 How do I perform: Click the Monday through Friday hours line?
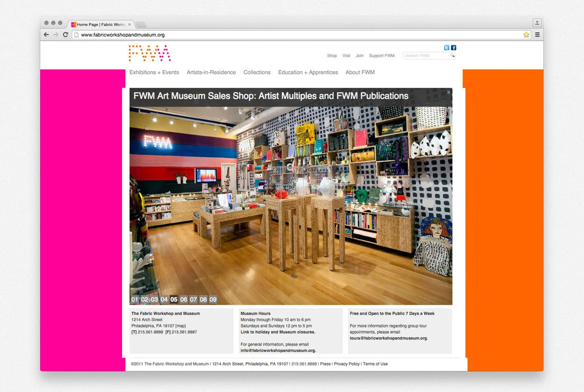(x=276, y=320)
